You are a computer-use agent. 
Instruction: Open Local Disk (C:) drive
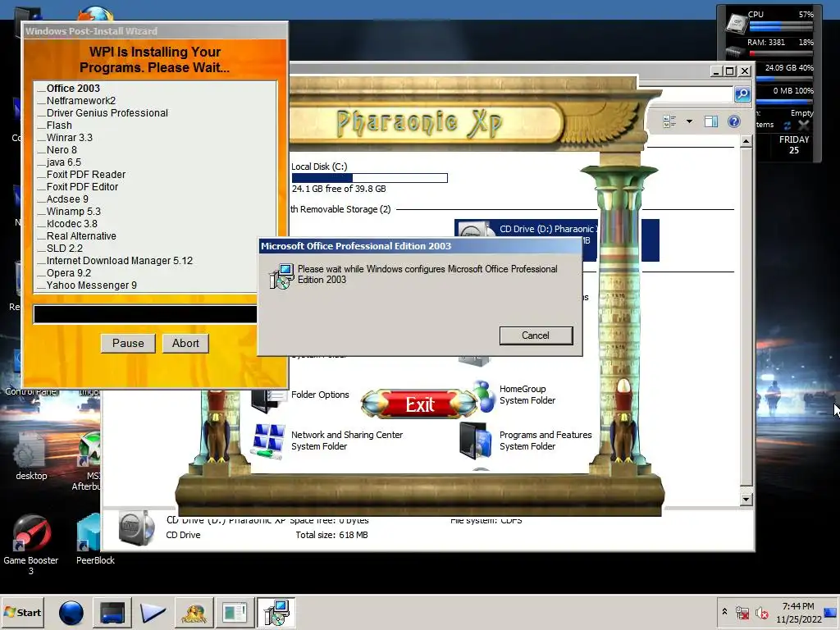pyautogui.click(x=319, y=167)
